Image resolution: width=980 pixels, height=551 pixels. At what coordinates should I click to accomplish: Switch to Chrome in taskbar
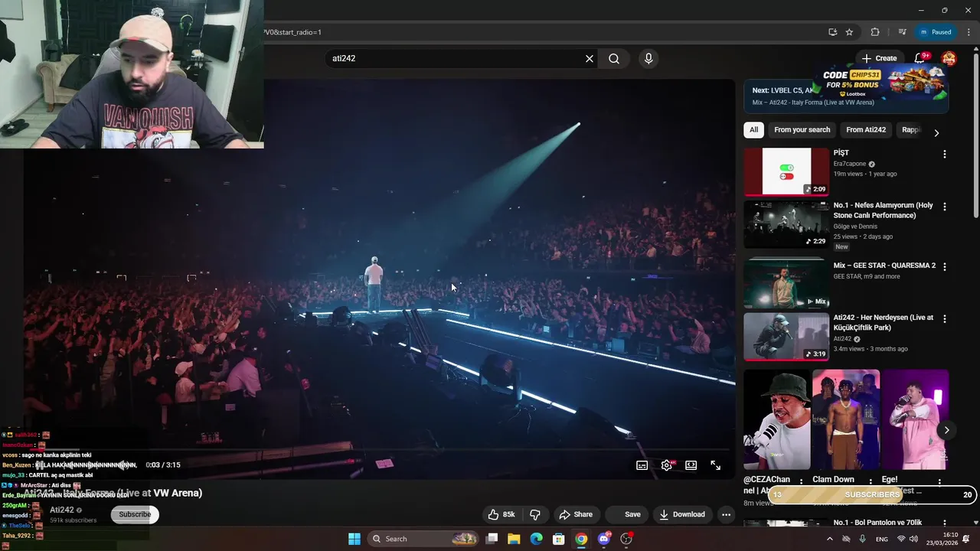pos(581,539)
